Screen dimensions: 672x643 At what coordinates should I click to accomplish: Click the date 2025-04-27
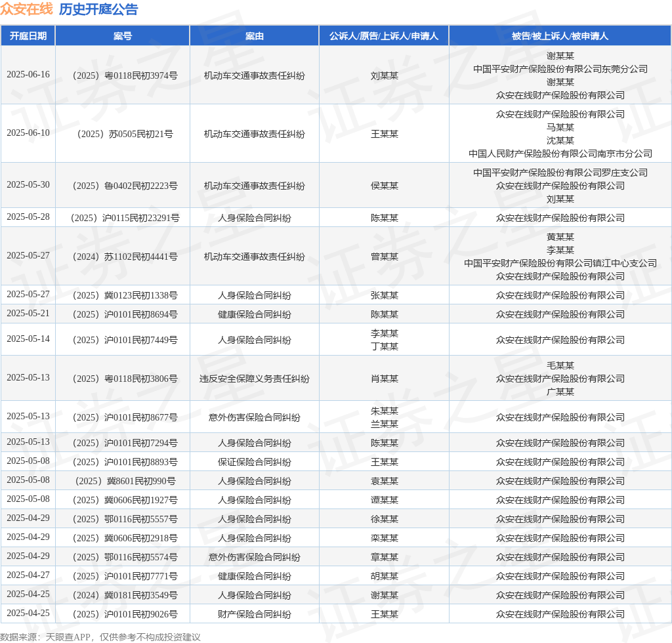point(28,575)
